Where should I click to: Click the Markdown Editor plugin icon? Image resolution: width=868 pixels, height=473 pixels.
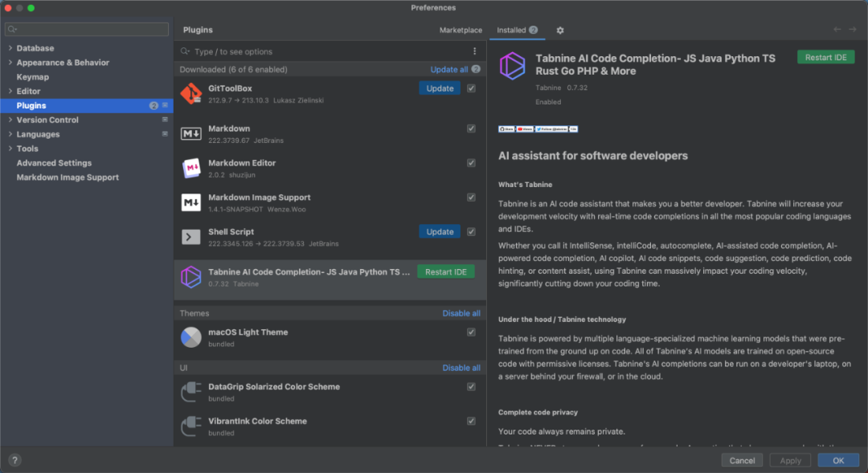pos(191,168)
